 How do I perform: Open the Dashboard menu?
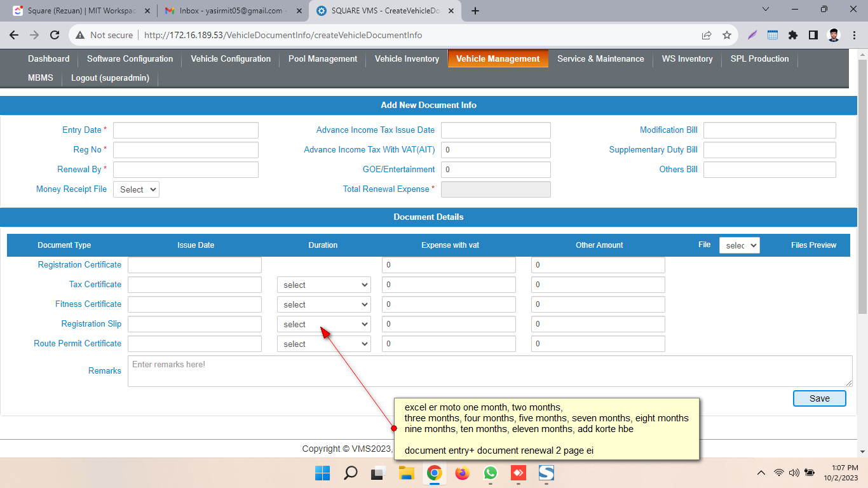48,58
